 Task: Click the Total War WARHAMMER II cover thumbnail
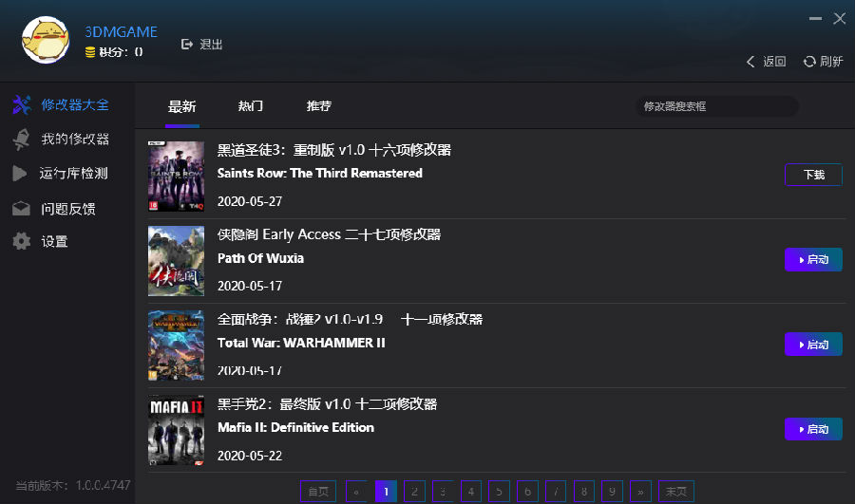(176, 345)
